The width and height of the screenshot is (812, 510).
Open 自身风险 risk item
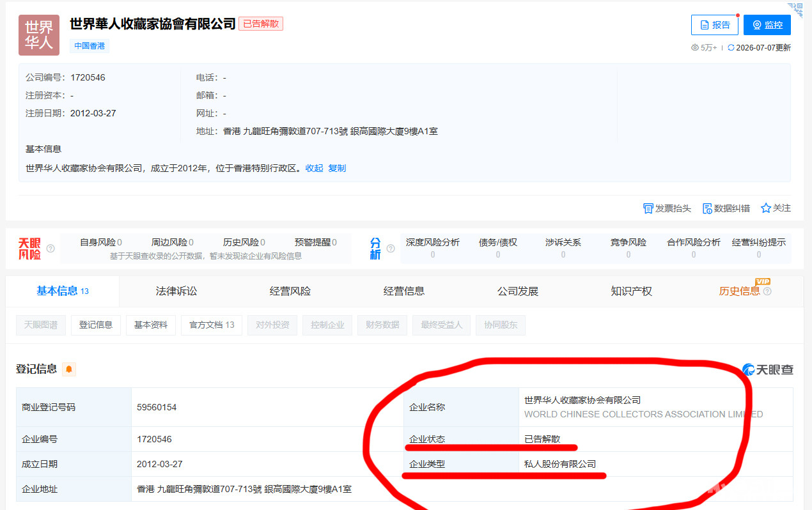coord(100,242)
